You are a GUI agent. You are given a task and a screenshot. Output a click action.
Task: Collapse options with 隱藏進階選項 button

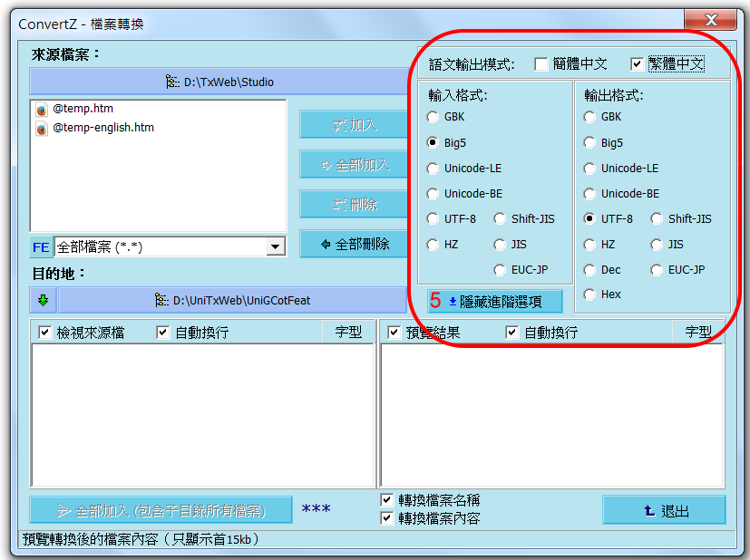pyautogui.click(x=495, y=300)
